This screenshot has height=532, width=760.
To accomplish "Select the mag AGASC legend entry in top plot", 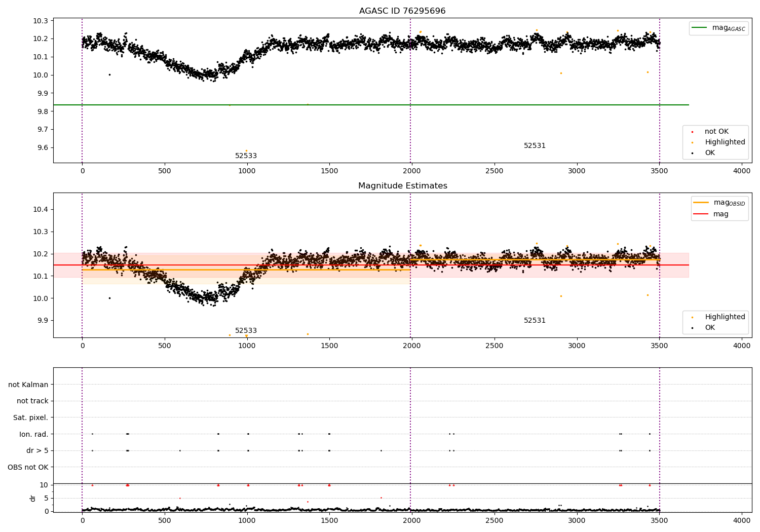I will click(x=718, y=28).
